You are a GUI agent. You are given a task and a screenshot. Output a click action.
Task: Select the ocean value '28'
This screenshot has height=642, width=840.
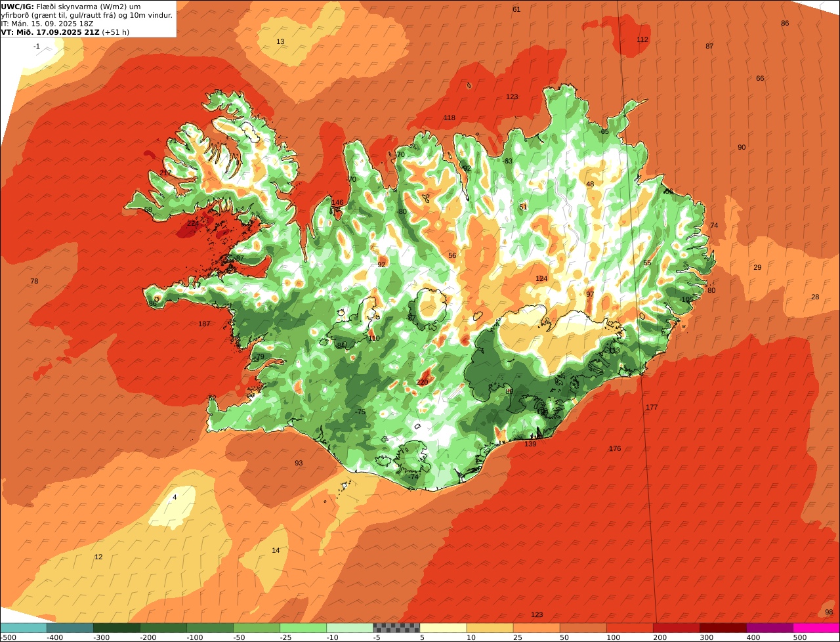(815, 297)
